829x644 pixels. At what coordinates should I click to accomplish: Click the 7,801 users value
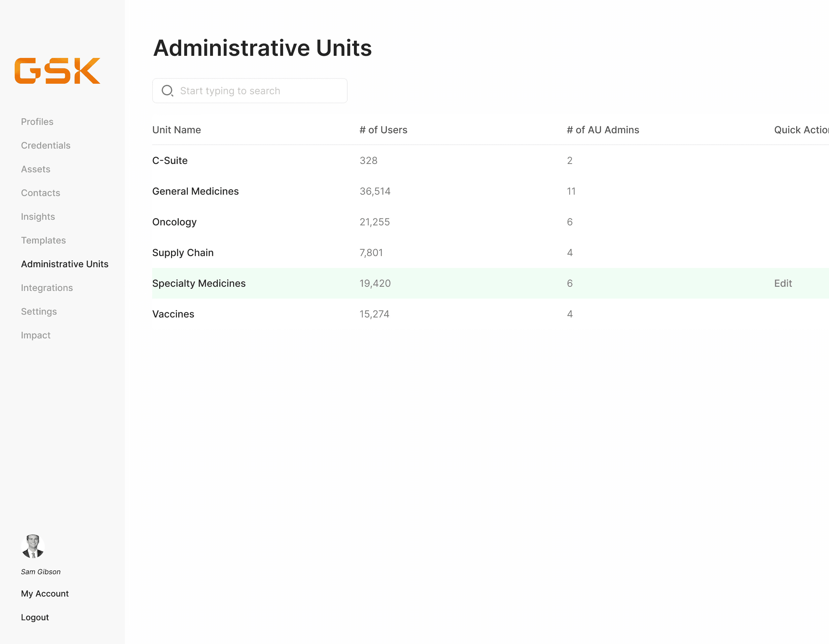point(371,253)
